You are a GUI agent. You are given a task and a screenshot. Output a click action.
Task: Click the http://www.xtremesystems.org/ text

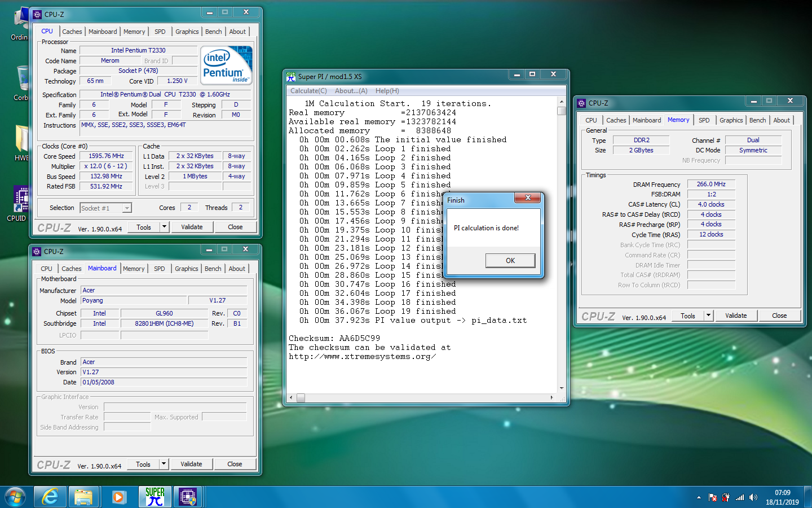coord(362,356)
